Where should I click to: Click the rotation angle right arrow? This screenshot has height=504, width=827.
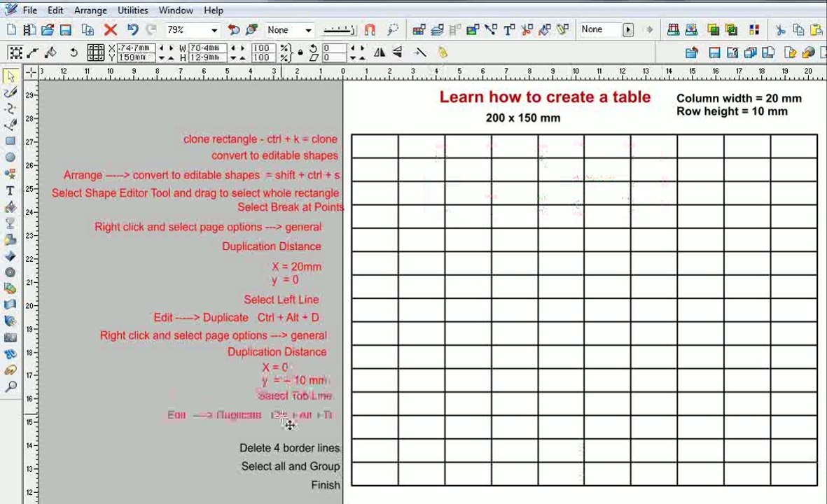362,48
